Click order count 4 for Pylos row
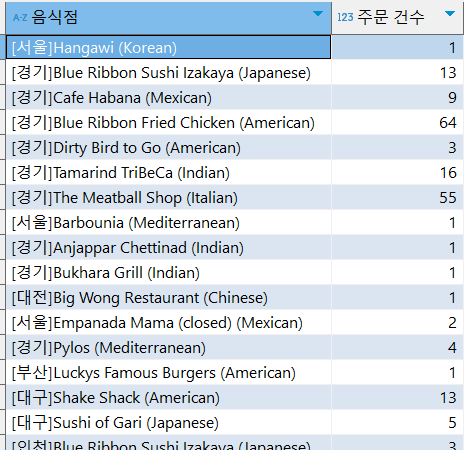This screenshot has width=464, height=450. click(398, 347)
